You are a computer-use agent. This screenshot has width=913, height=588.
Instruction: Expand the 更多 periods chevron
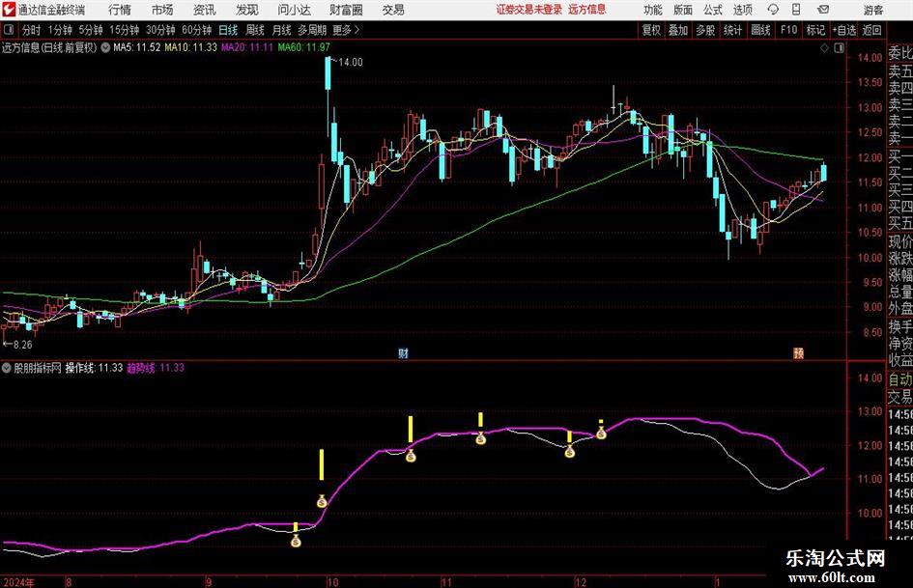tap(346, 30)
